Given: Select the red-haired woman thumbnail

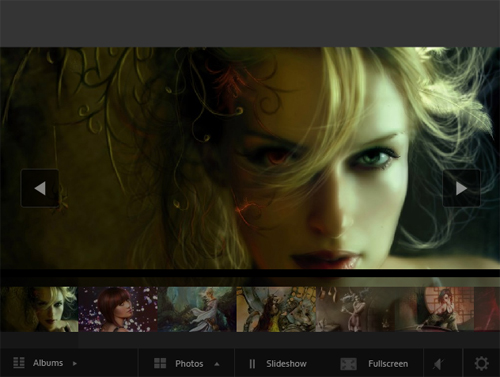Looking at the screenshot, I should 118,309.
